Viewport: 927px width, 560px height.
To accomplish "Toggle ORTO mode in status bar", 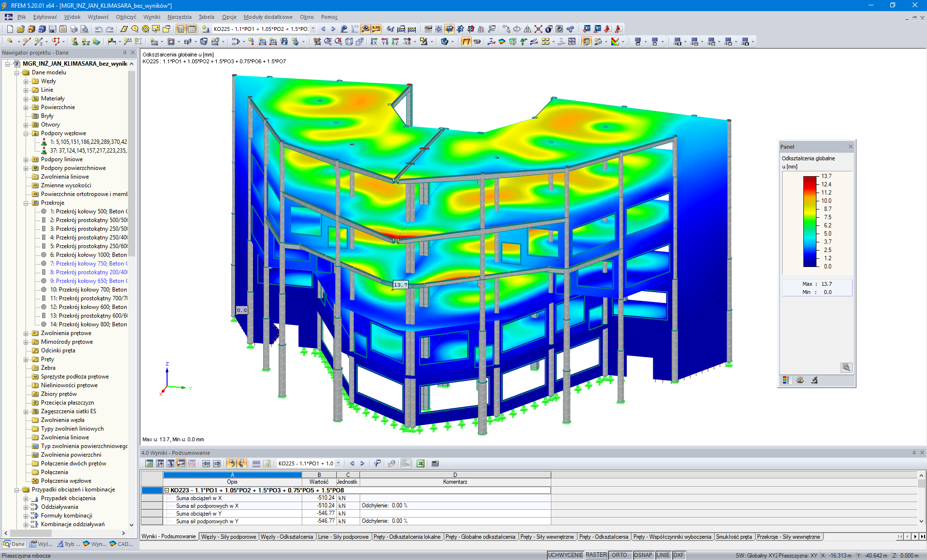I will click(619, 555).
